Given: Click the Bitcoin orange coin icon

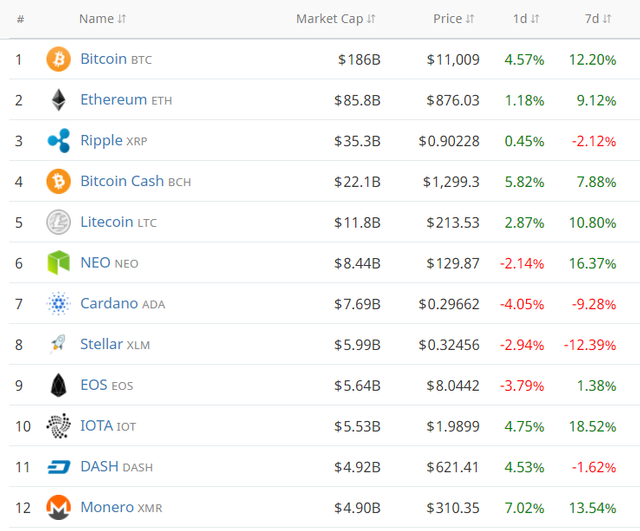Looking at the screenshot, I should pos(59,59).
